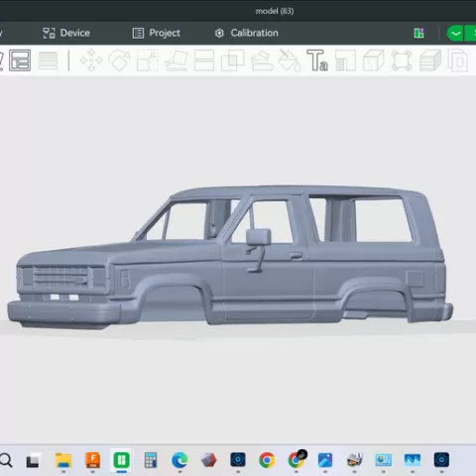Open the Calibration tab
The width and height of the screenshot is (476, 476).
click(247, 33)
